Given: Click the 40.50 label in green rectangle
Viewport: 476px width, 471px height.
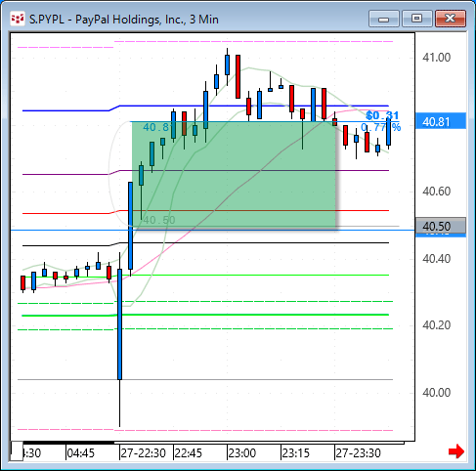Looking at the screenshot, I should click(159, 220).
